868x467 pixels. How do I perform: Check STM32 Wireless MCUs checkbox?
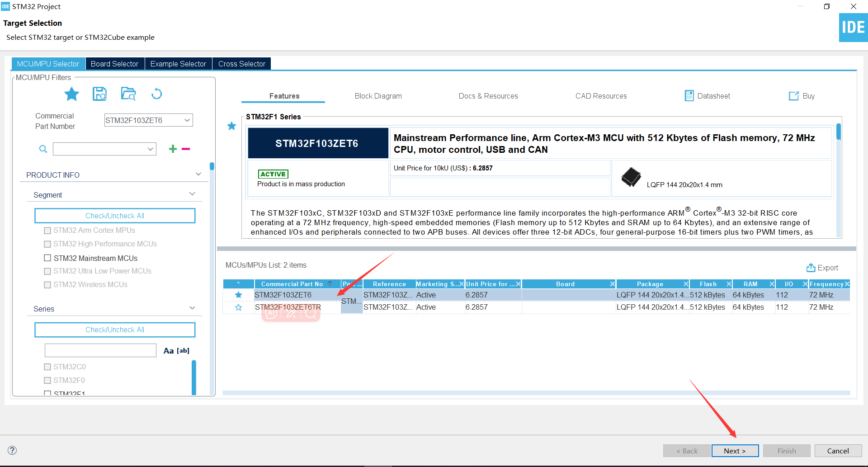click(x=47, y=285)
